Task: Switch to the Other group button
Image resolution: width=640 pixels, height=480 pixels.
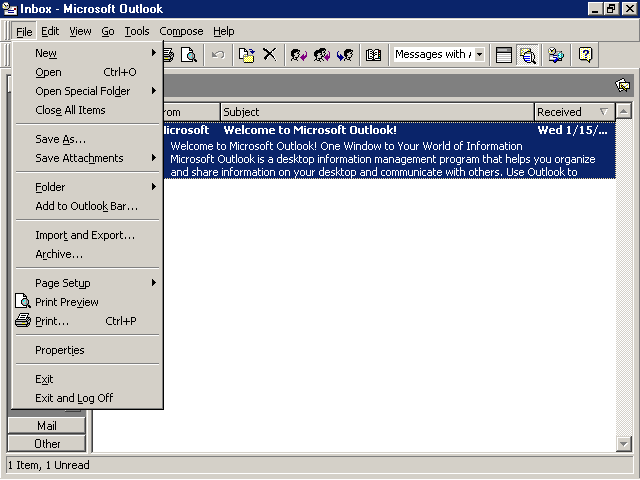Action: point(47,444)
